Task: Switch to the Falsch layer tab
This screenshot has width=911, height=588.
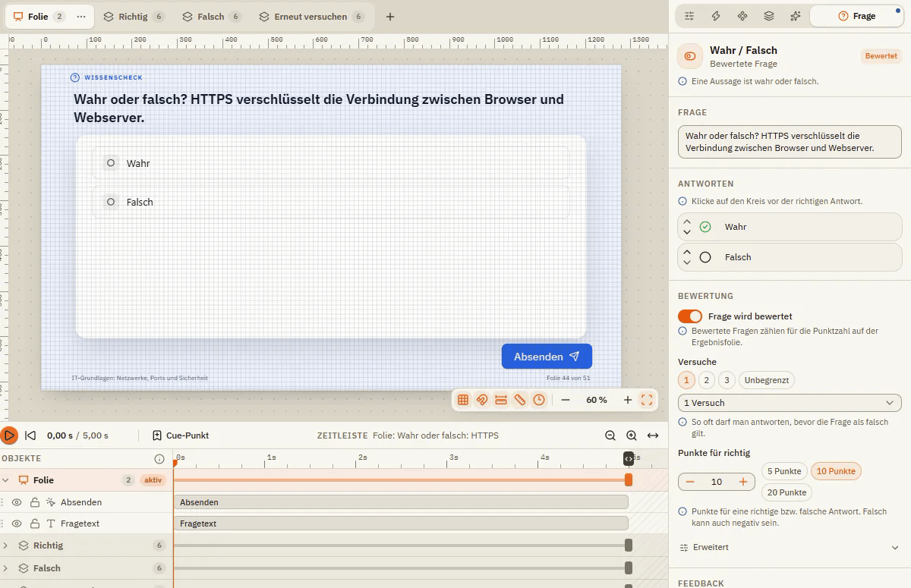Action: point(212,17)
